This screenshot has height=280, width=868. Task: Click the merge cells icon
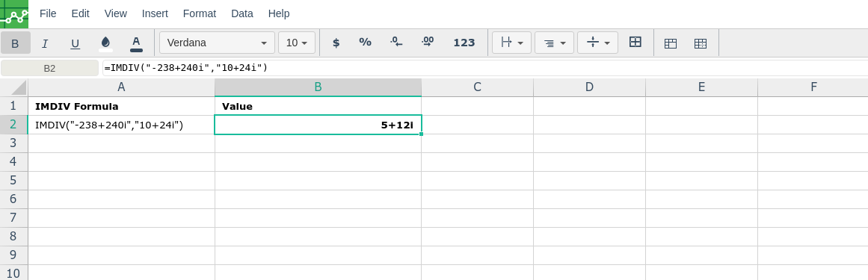click(635, 42)
